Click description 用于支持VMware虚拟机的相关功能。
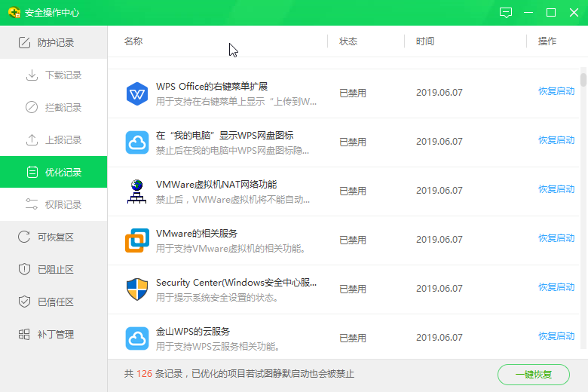The width and height of the screenshot is (588, 392). (x=231, y=248)
